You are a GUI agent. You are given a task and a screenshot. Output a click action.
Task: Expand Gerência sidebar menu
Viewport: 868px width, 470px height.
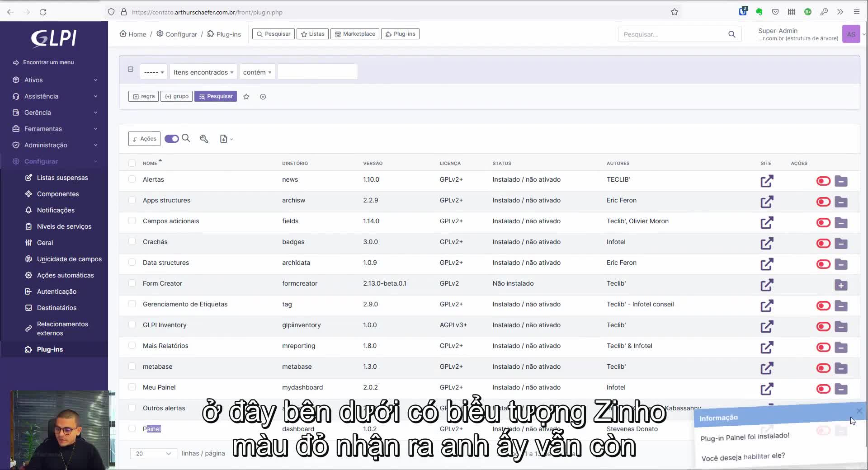pyautogui.click(x=54, y=113)
